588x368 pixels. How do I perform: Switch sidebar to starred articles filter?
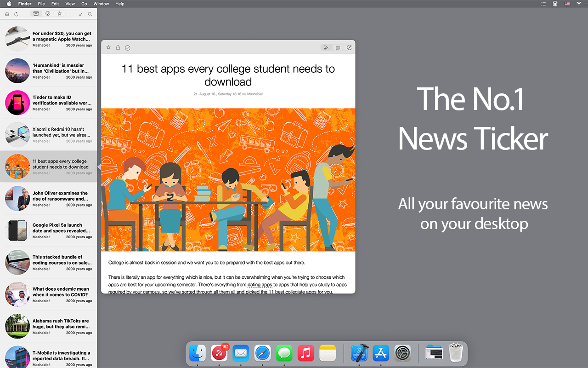tap(60, 14)
